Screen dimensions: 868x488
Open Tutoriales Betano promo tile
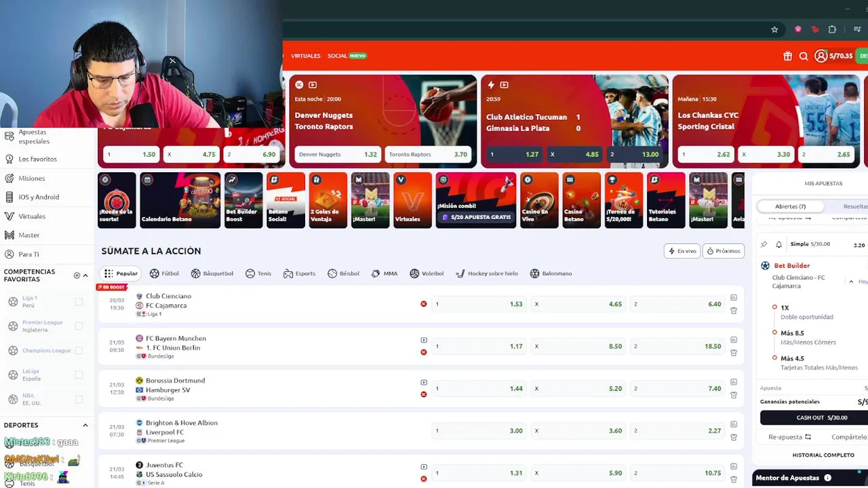pos(666,200)
